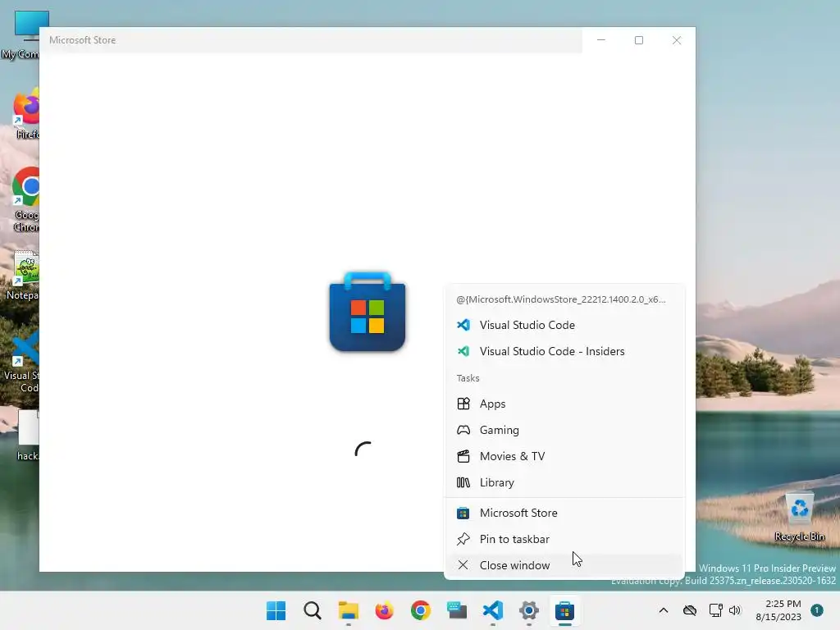Open File Explorer from the taskbar
Screen dimensions: 840x630
coord(348,610)
